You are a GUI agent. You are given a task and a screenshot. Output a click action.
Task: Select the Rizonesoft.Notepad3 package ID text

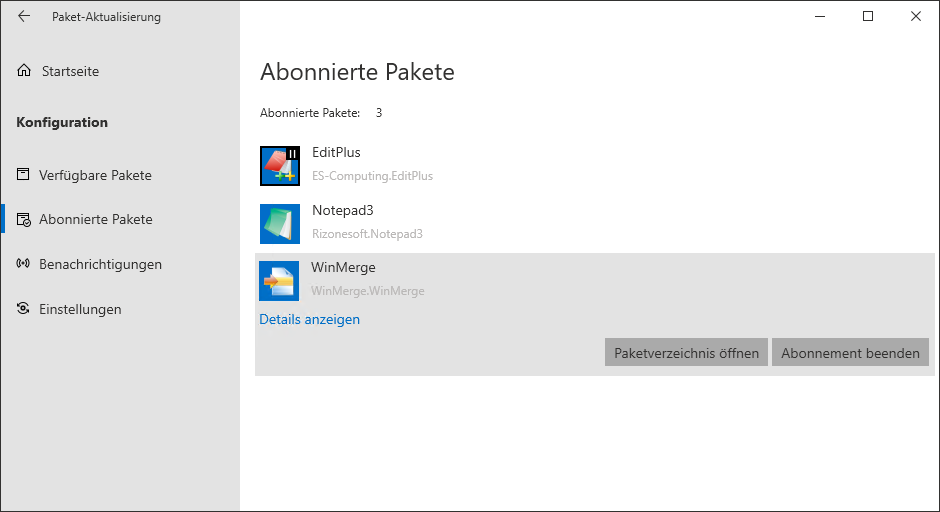367,234
